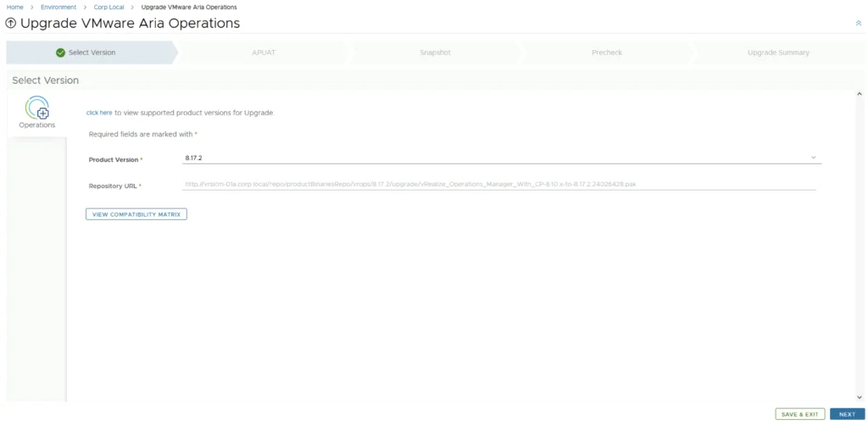Go to the Upgrade Summary wizard step
The image size is (868, 426).
pos(778,53)
